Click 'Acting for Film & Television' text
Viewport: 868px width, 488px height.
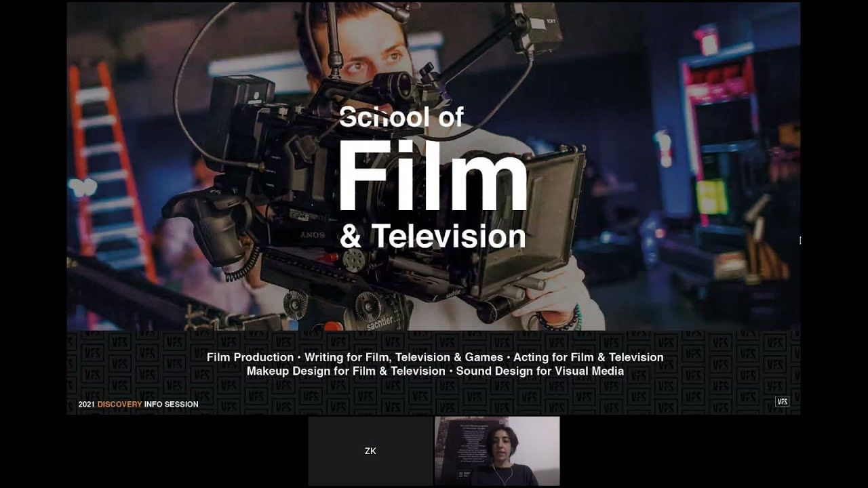589,357
